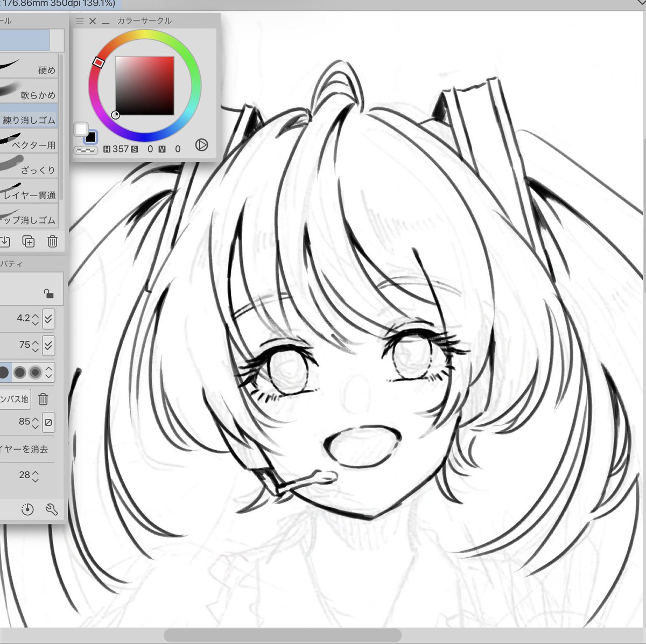Select the white main color swatch
Screen dimensions: 646x644
(x=81, y=129)
